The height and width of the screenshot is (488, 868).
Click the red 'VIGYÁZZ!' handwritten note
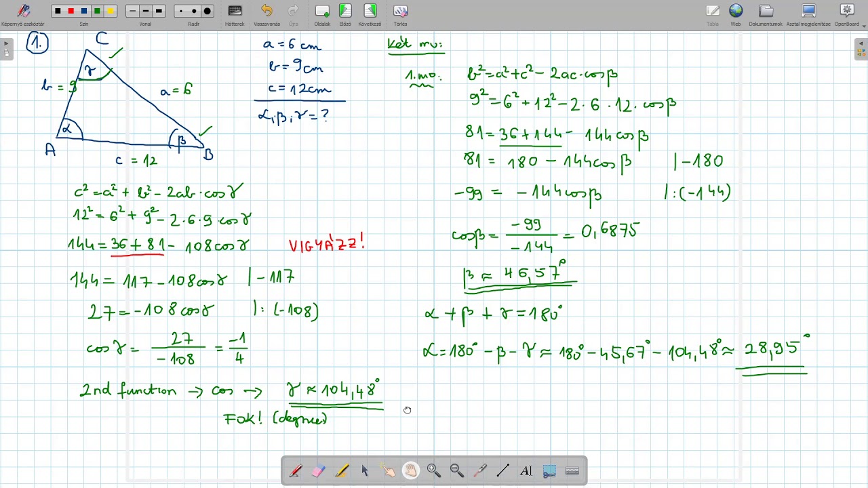[x=327, y=243]
